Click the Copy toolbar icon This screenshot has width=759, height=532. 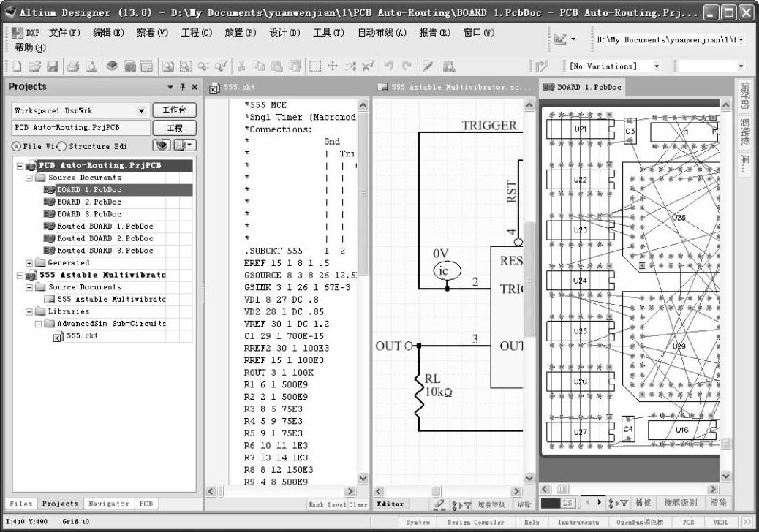click(259, 66)
